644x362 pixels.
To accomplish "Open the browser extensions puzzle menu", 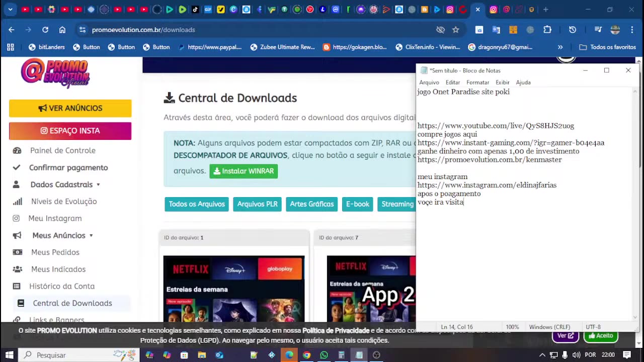I will coord(547,30).
